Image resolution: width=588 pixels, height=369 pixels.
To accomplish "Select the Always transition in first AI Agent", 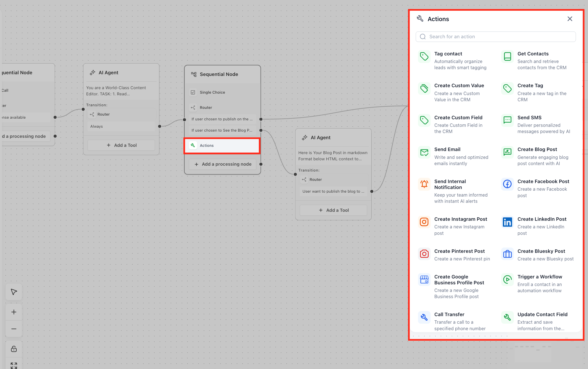I will [x=121, y=127].
